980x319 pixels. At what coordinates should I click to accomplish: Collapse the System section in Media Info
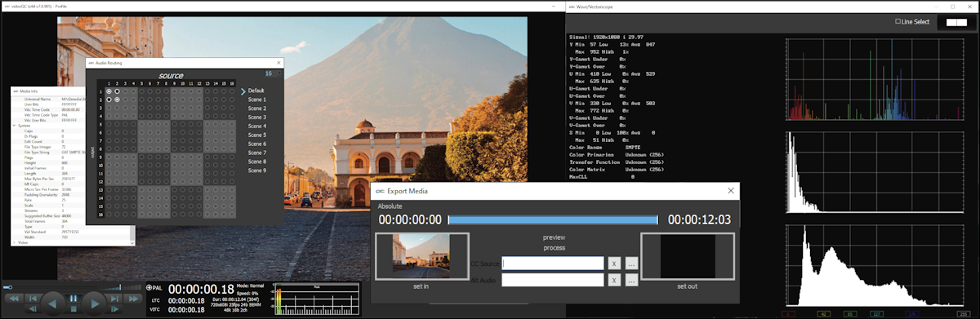tap(13, 126)
